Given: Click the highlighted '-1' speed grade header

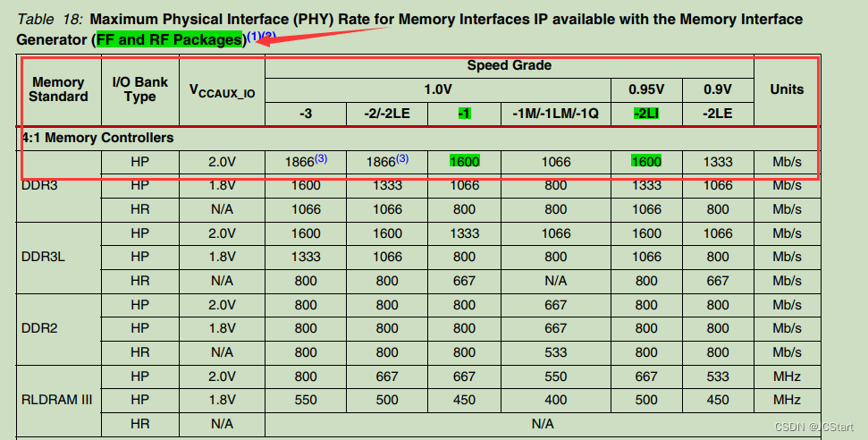Looking at the screenshot, I should [x=465, y=114].
